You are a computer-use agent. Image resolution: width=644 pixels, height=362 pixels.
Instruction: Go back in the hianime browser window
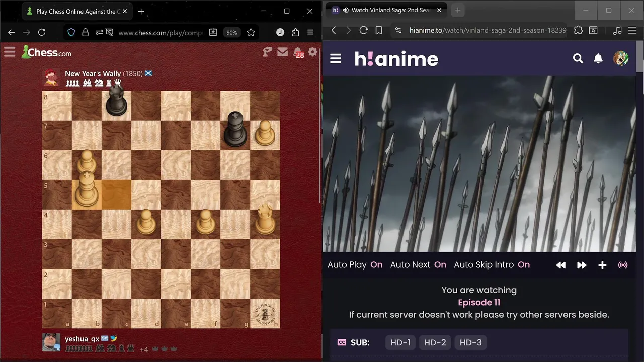(x=333, y=30)
